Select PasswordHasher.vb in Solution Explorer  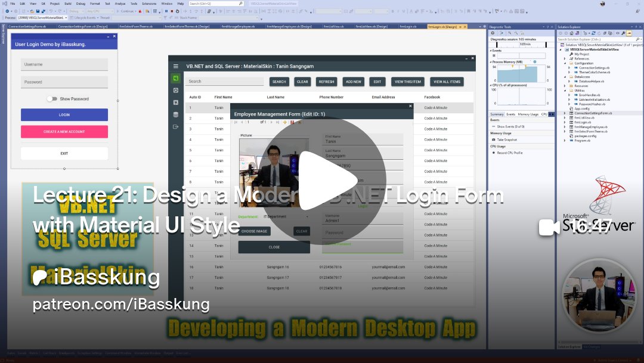(592, 104)
